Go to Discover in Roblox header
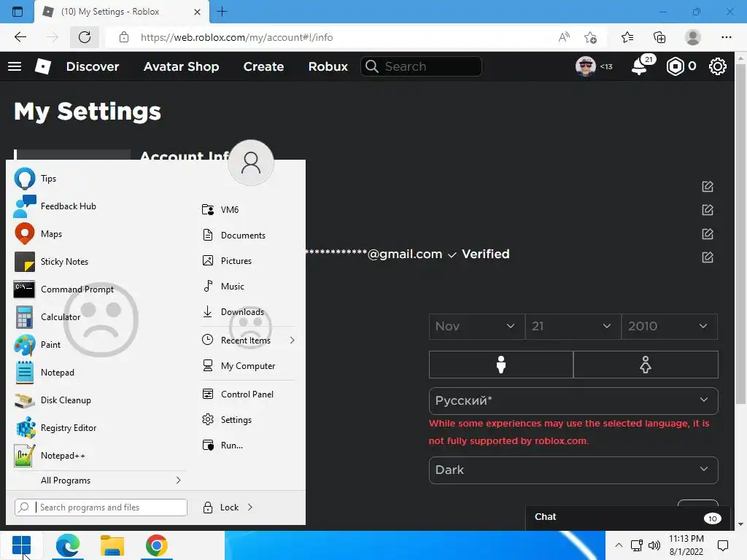The height and width of the screenshot is (560, 747). pos(93,66)
